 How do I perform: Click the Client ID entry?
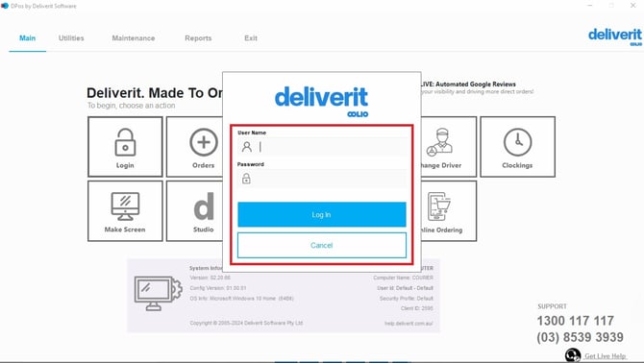click(x=417, y=308)
